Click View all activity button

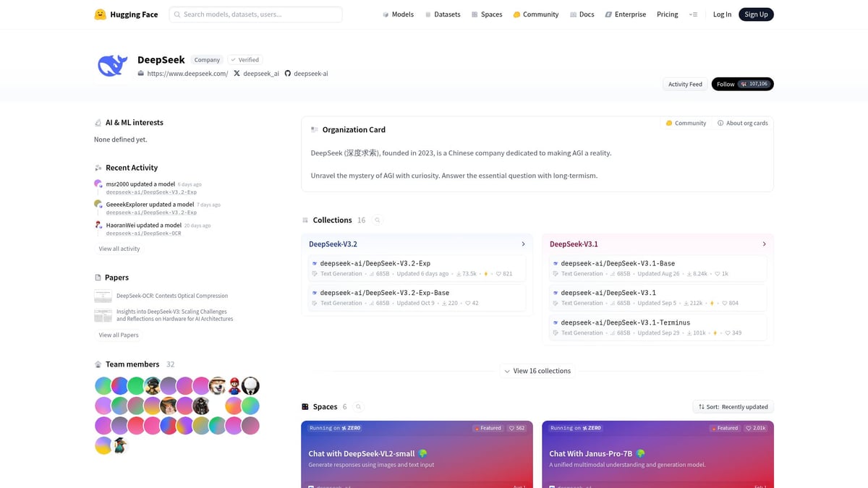119,249
